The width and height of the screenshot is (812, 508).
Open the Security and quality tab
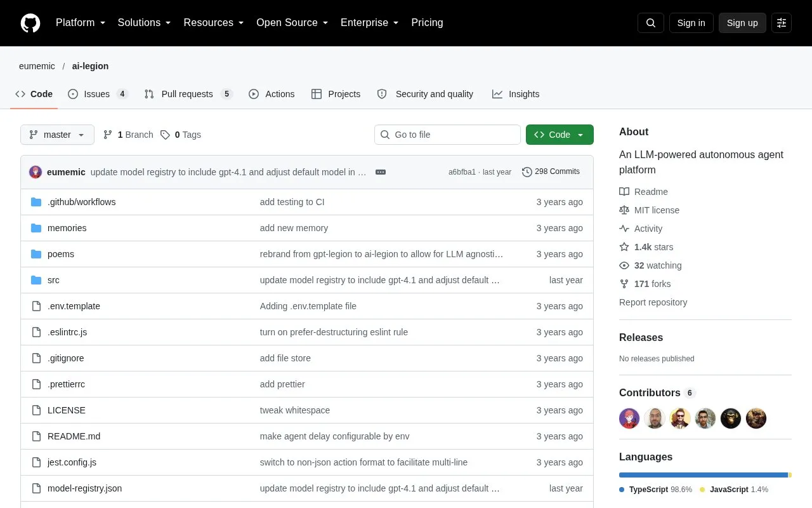[425, 94]
